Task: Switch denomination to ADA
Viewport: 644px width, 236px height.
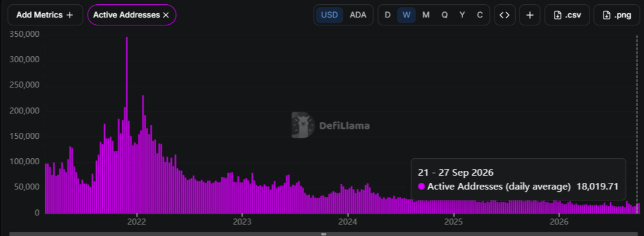Action: click(358, 15)
